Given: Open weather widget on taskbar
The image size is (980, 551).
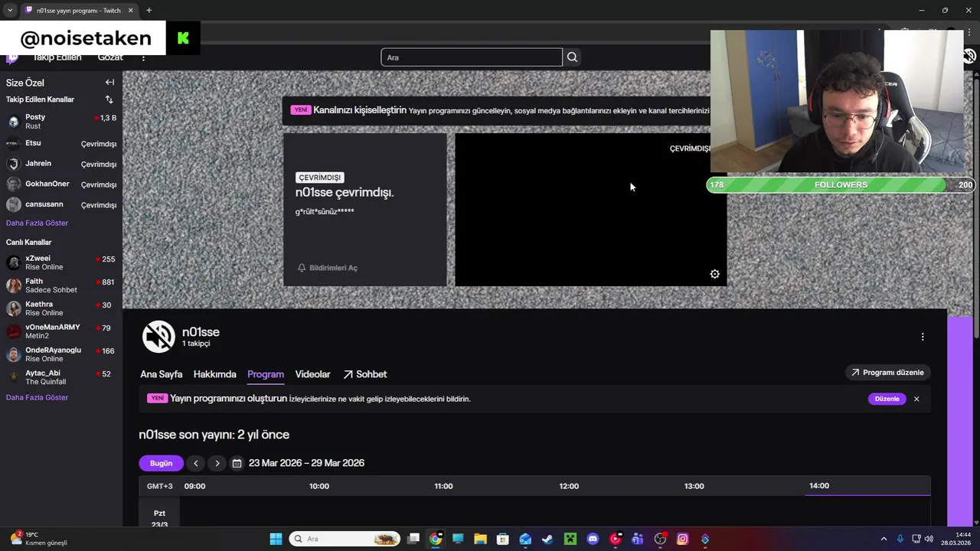Looking at the screenshot, I should point(40,539).
